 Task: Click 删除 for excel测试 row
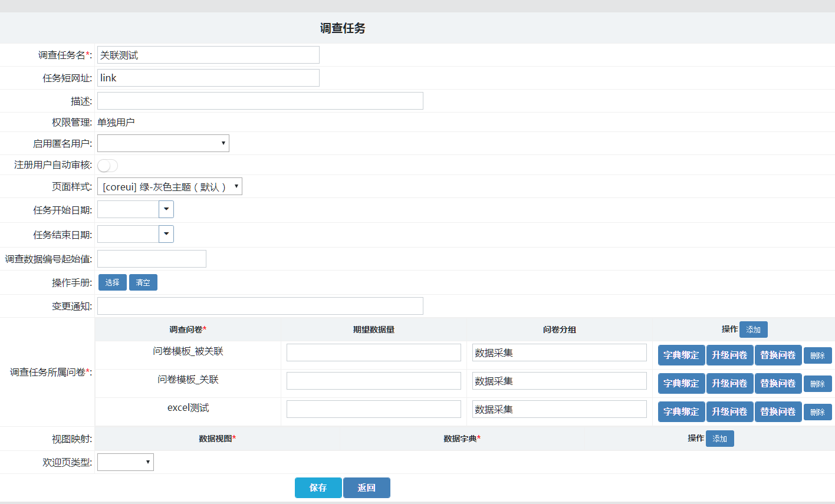click(x=817, y=412)
